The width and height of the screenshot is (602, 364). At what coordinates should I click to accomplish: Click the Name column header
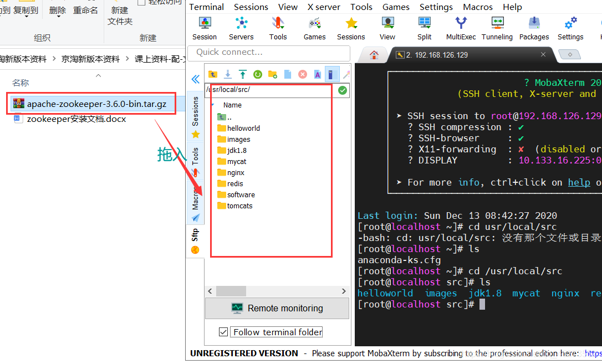pyautogui.click(x=232, y=105)
